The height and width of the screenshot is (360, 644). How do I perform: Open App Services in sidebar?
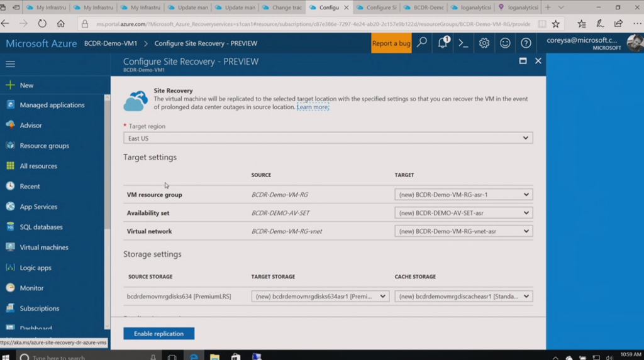tap(38, 207)
